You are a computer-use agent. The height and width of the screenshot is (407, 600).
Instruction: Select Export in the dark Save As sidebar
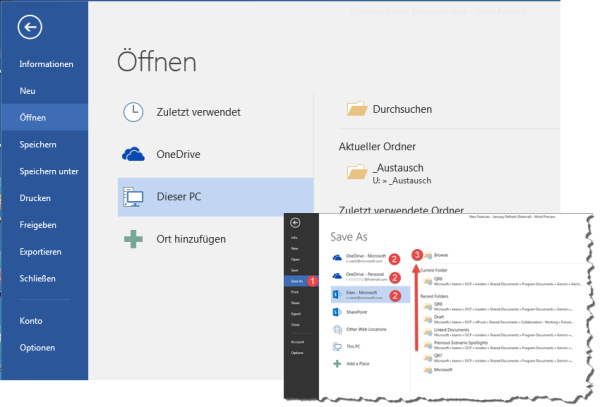tap(295, 314)
